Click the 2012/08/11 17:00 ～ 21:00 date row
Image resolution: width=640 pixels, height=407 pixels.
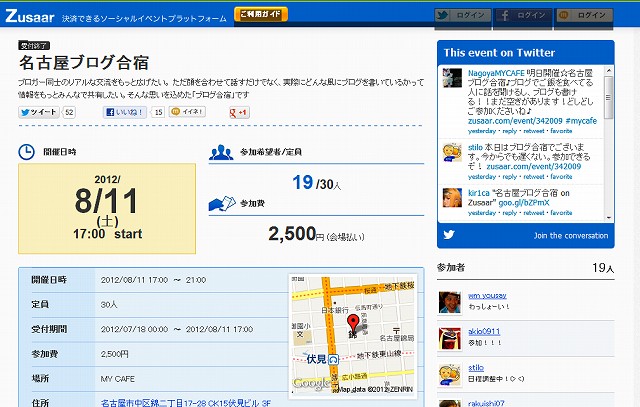pyautogui.click(x=153, y=280)
